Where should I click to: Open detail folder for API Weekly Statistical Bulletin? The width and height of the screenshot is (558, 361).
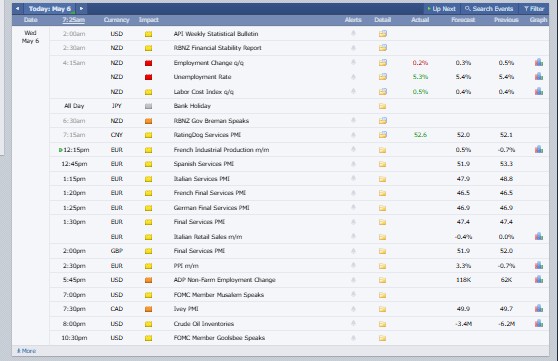coord(383,34)
